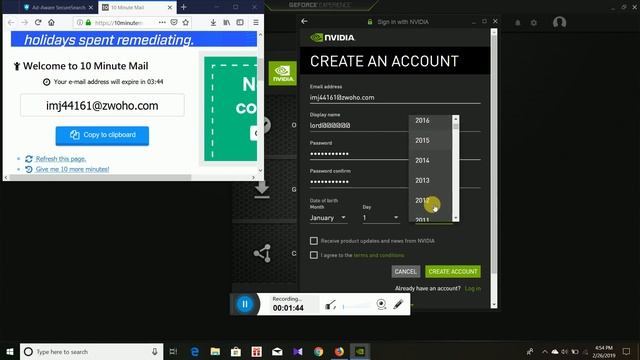Click the green padlock in Firefox address bar
640x360 pixels.
[x=88, y=22]
